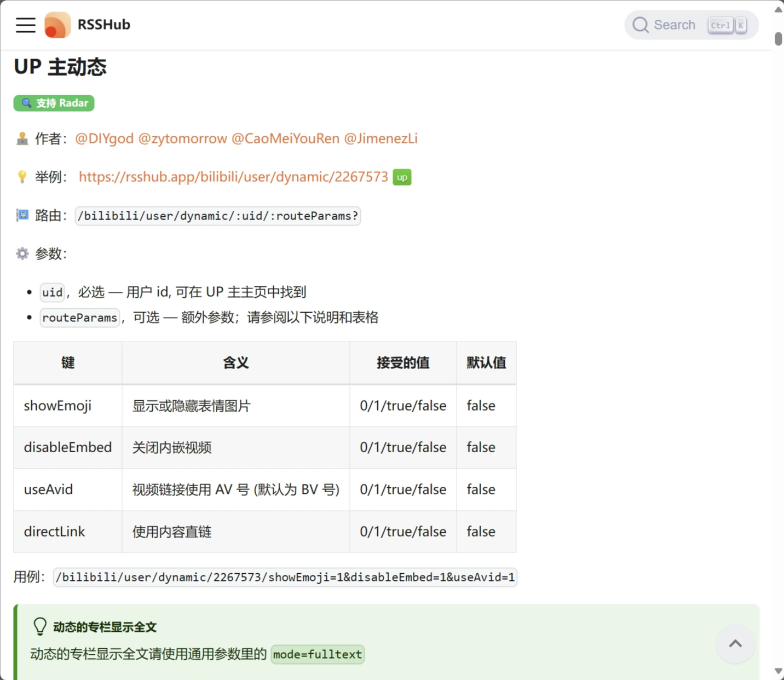
Task: Click the back-to-top arrow button
Action: pyautogui.click(x=735, y=644)
